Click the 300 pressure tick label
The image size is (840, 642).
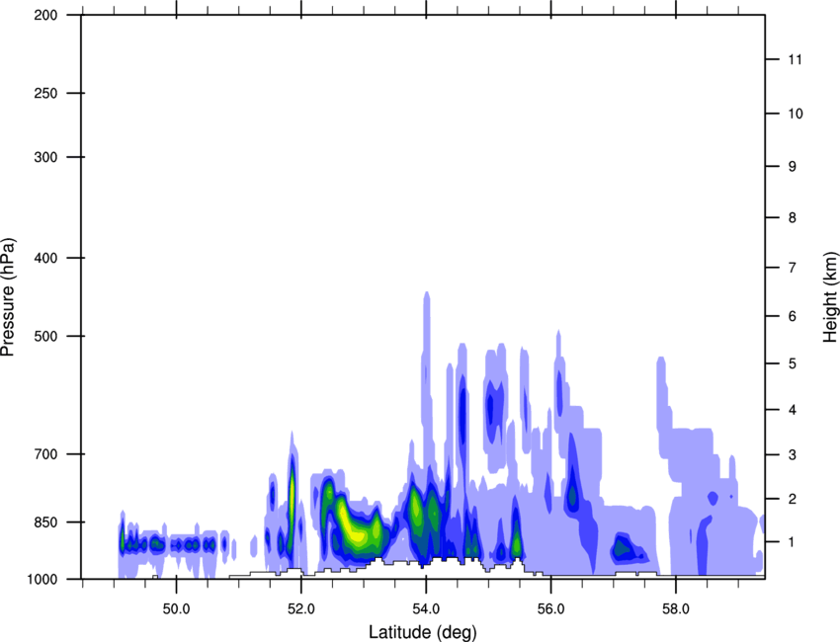[x=45, y=157]
